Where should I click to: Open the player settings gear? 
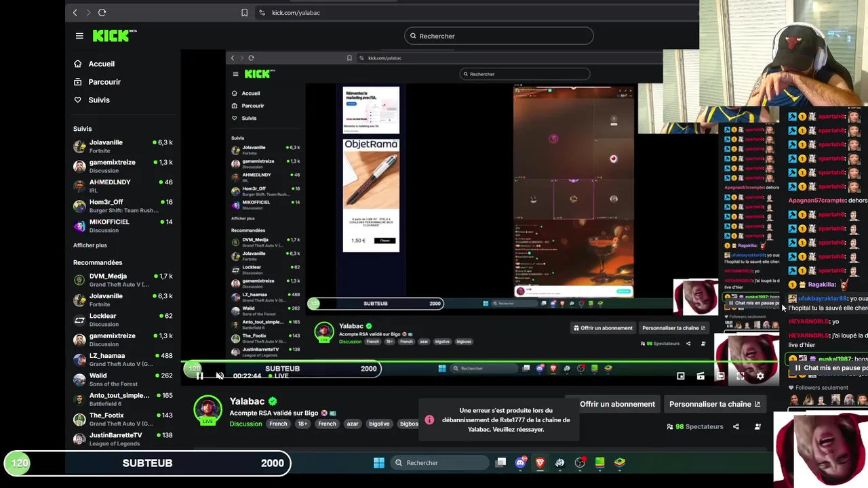(x=760, y=376)
